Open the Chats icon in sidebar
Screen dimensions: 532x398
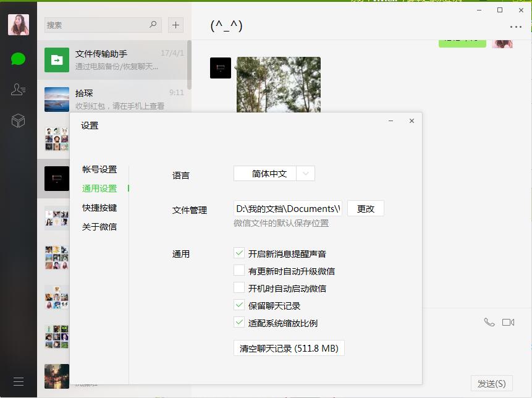19,58
